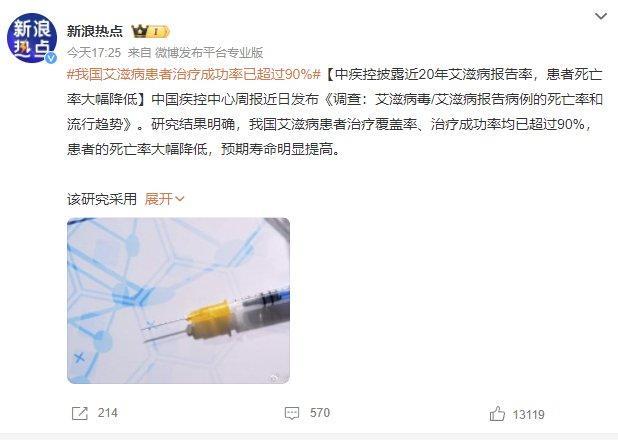Click the blue verified badge on avatar
The width and height of the screenshot is (618, 440).
coord(51,58)
